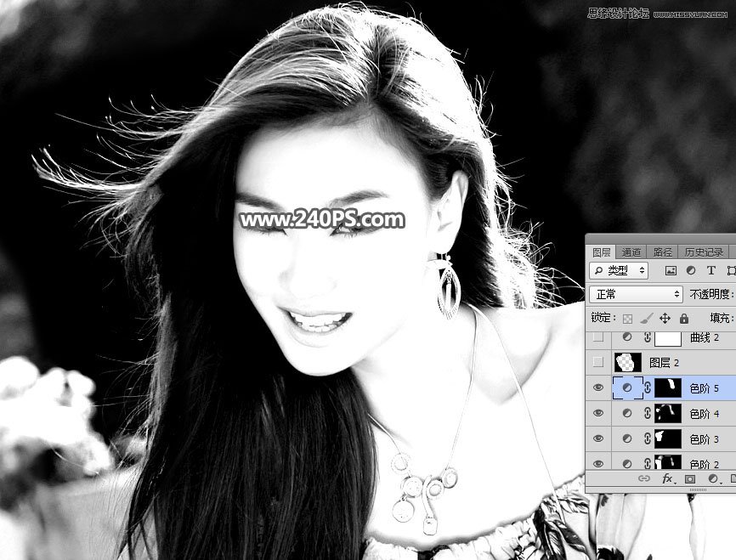Show the hidden 曲线 2 layer

click(x=598, y=337)
